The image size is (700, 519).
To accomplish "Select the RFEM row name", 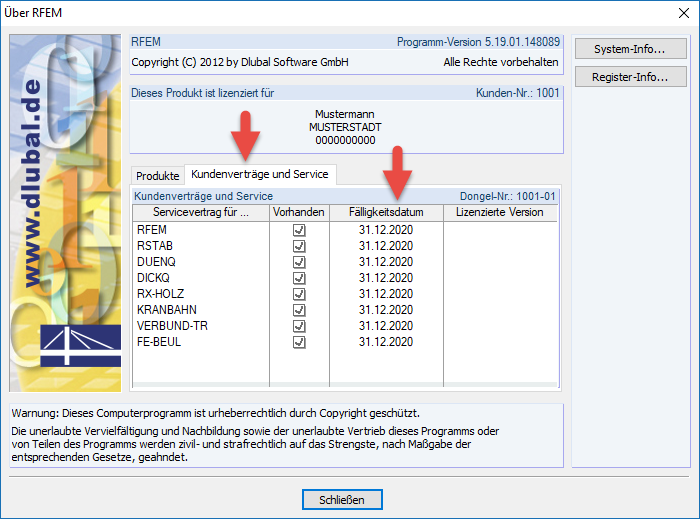I will (x=152, y=230).
